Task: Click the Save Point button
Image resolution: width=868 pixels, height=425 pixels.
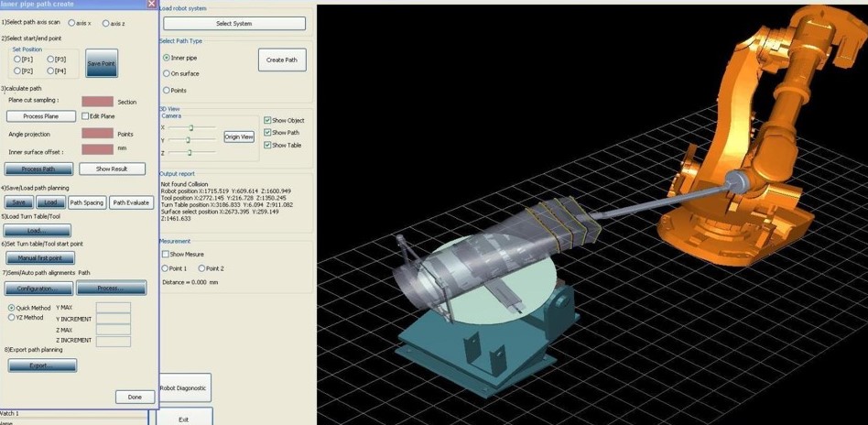Action: click(x=102, y=63)
